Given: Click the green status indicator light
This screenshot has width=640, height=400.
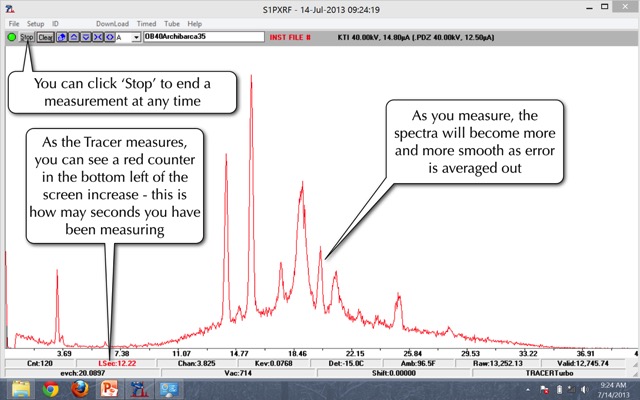Looking at the screenshot, I should pos(11,37).
